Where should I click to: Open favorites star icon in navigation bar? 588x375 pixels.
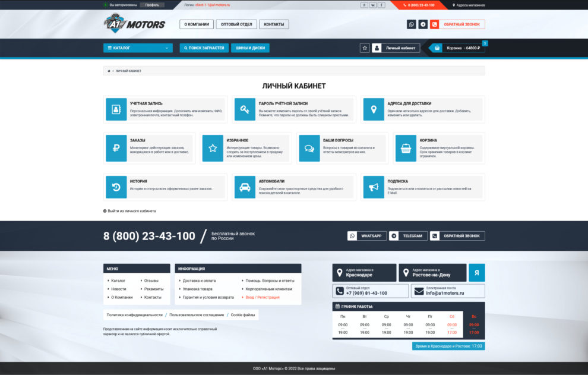click(x=365, y=48)
